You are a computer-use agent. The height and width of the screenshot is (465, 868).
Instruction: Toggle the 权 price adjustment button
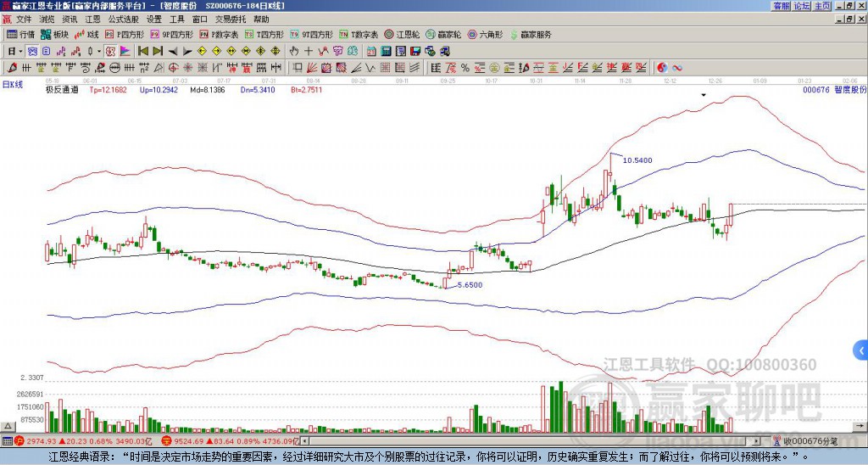(x=111, y=52)
